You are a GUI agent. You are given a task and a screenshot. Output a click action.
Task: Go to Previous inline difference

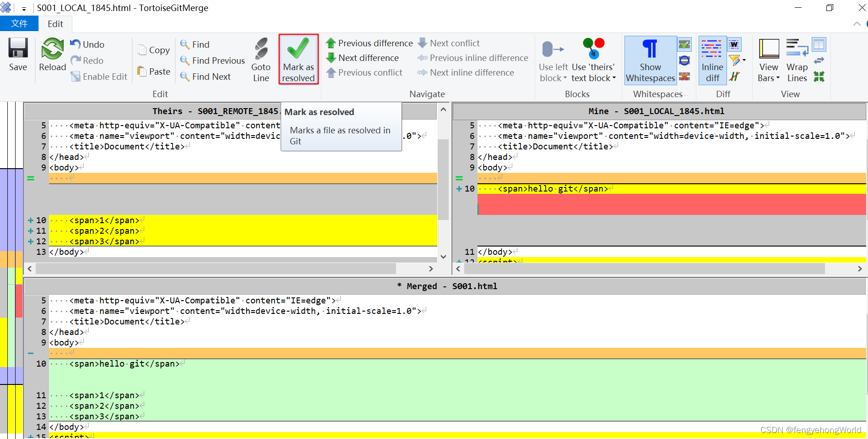[x=472, y=58]
